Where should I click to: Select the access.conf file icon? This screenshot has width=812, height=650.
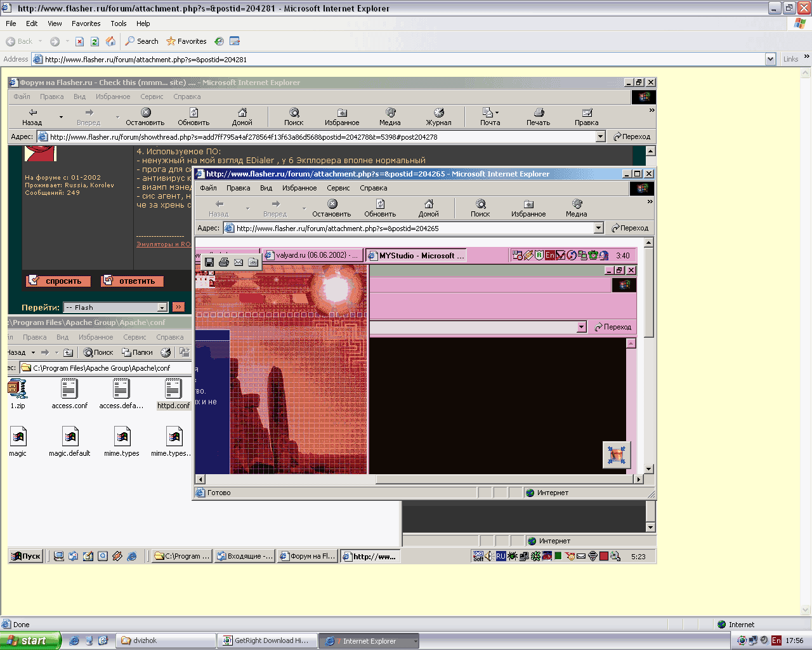point(70,394)
